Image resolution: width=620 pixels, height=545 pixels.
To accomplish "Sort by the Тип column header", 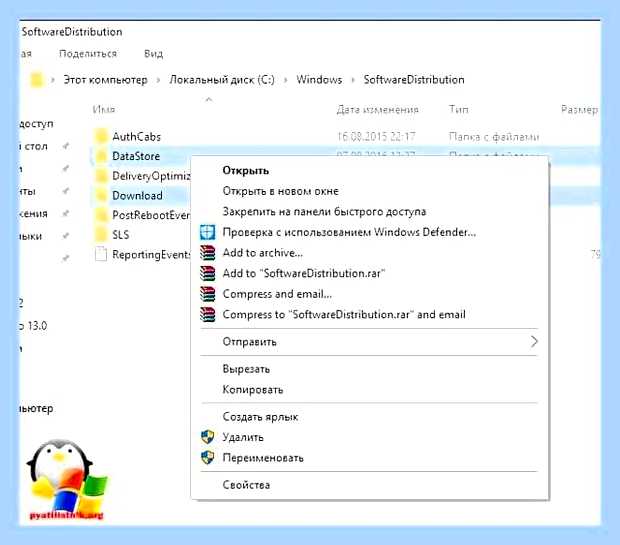I will coord(459,109).
